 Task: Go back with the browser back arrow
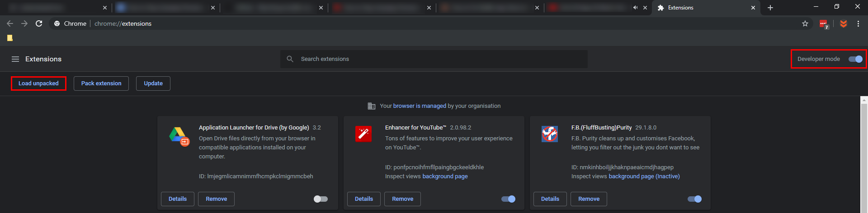(x=10, y=23)
